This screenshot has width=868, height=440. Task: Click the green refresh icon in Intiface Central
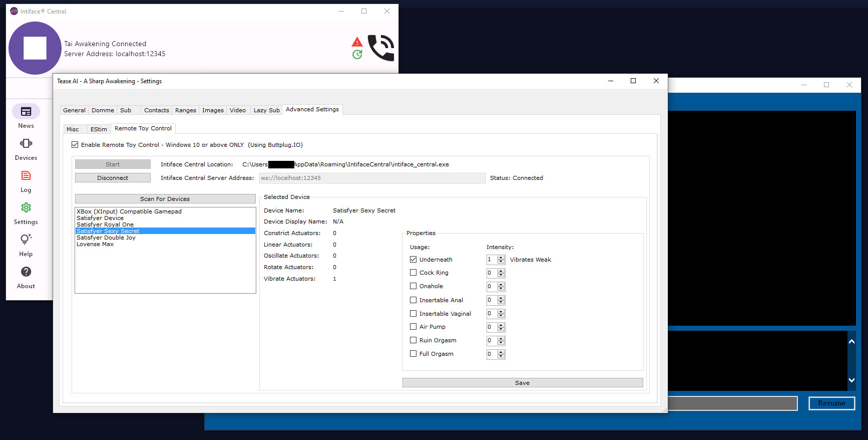pyautogui.click(x=357, y=54)
